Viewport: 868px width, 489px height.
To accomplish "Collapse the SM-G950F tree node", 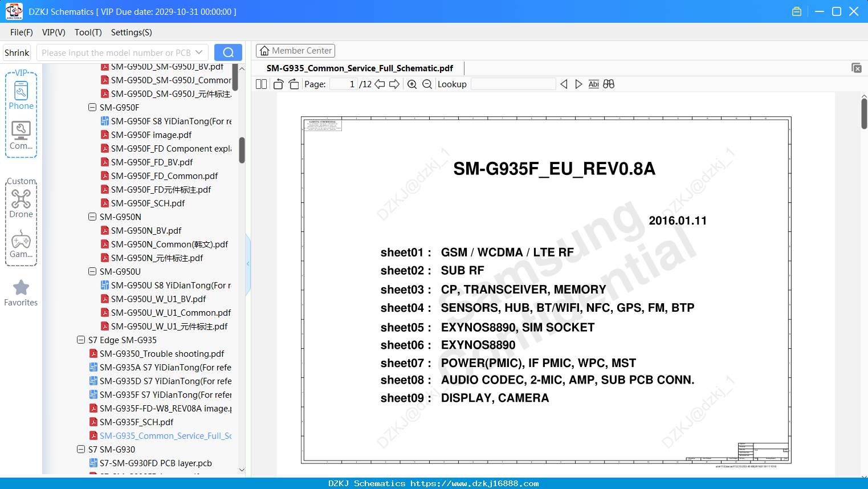I will [92, 107].
